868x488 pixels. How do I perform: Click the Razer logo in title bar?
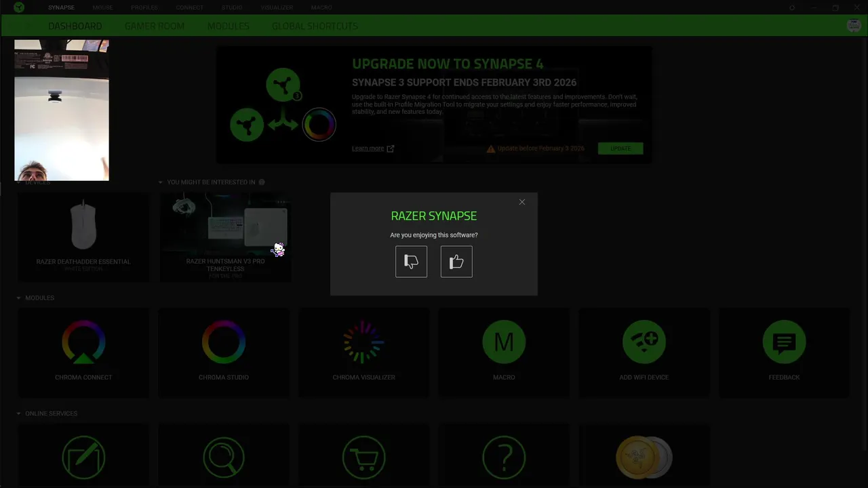coord(19,7)
